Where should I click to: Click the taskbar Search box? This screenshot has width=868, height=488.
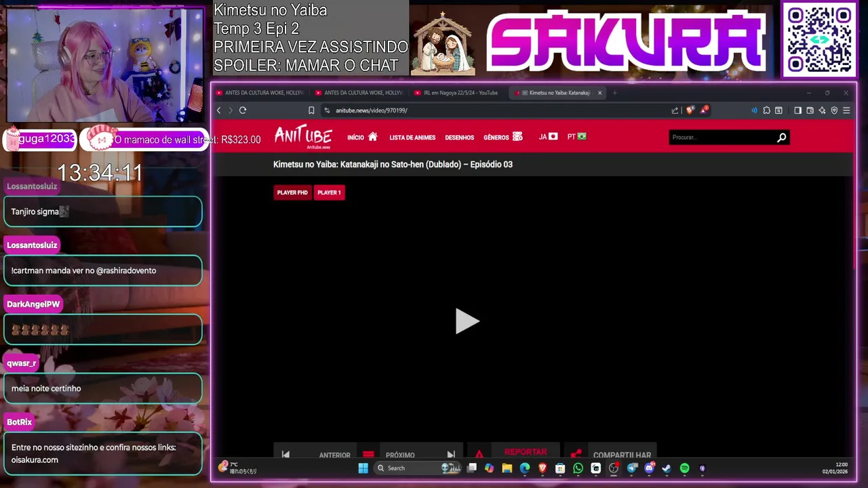click(x=418, y=468)
